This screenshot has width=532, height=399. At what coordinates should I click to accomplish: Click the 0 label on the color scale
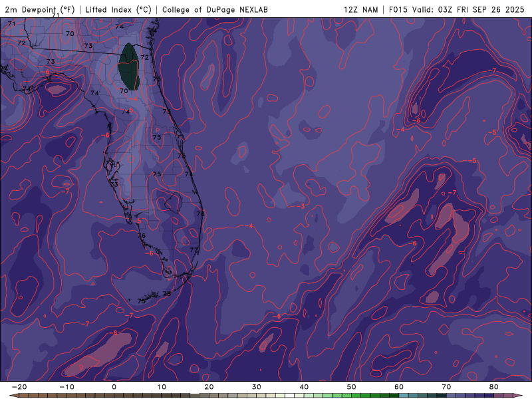coord(114,387)
